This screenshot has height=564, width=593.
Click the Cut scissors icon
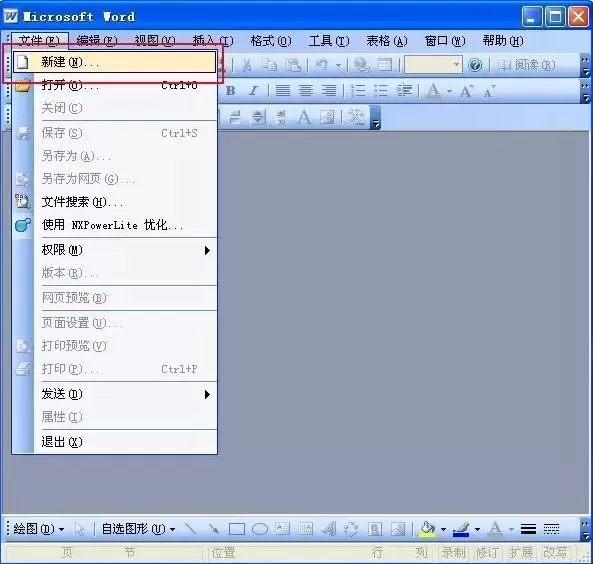[247, 65]
